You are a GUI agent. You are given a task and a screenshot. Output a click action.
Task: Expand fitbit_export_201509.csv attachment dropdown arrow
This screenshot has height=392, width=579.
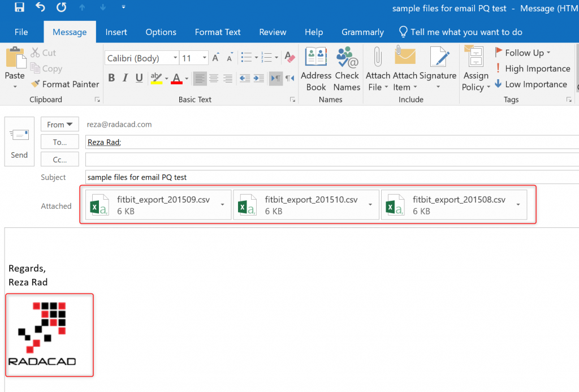coord(222,205)
